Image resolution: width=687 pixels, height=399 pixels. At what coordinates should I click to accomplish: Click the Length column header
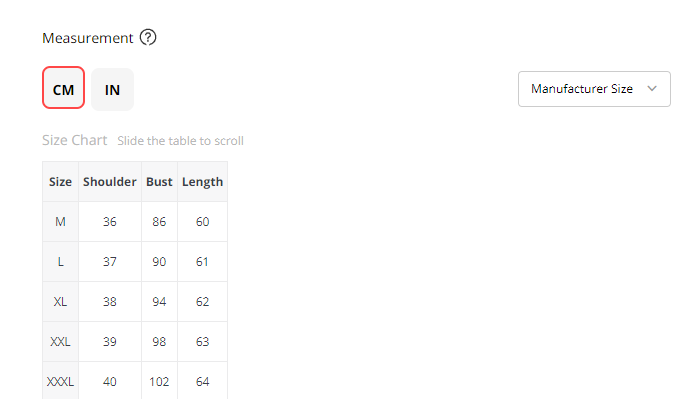pyautogui.click(x=202, y=182)
